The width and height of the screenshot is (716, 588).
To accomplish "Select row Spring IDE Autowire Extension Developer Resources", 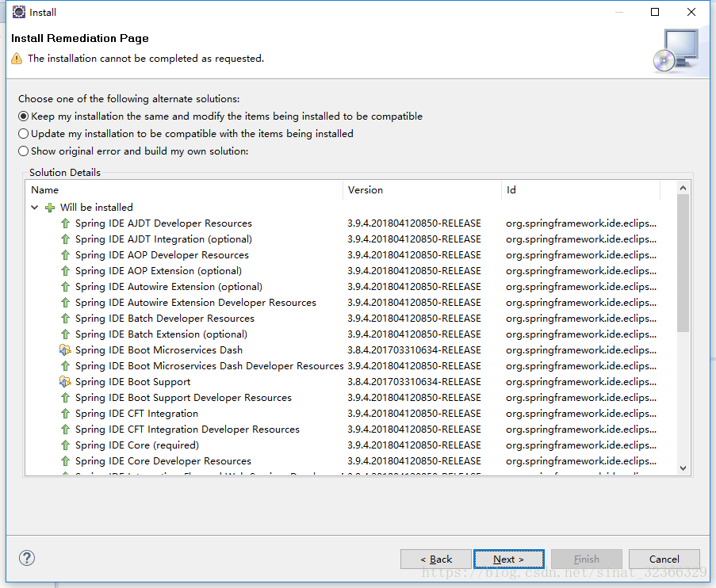I will [350, 303].
